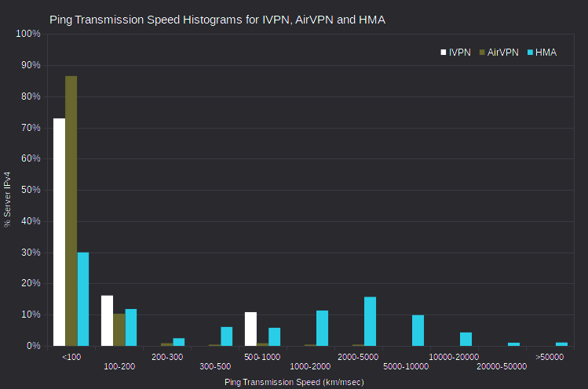This screenshot has width=588, height=389.
Task: Click the cyan HMA bar under <100
Action: [83, 299]
